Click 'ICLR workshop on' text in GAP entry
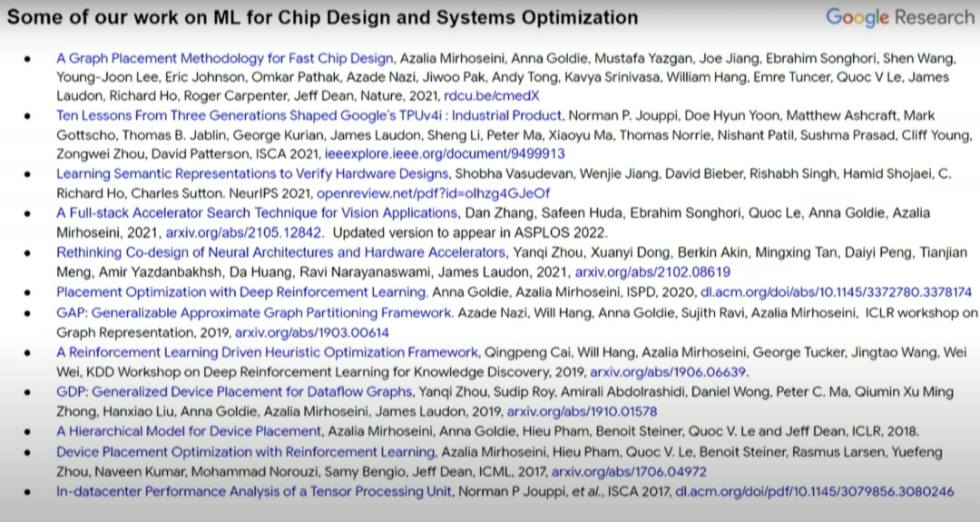The height and width of the screenshot is (522, 980). point(921,312)
